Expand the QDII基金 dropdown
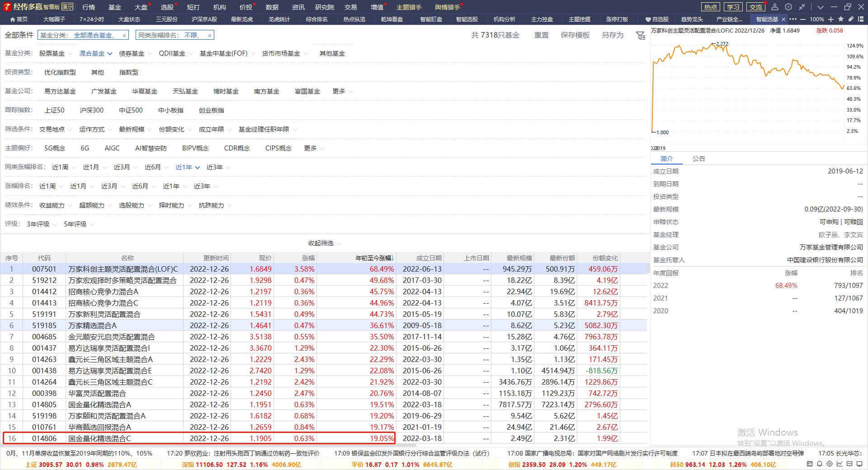Screen dimensions: 868x470 pos(175,53)
